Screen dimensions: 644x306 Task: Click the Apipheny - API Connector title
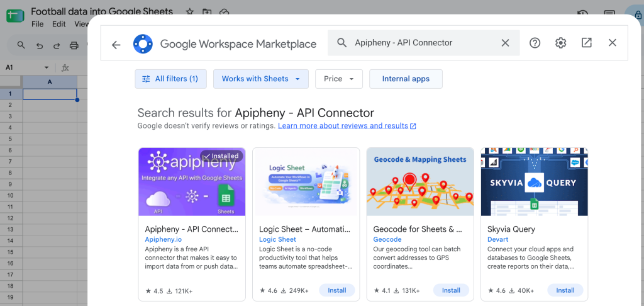point(191,229)
